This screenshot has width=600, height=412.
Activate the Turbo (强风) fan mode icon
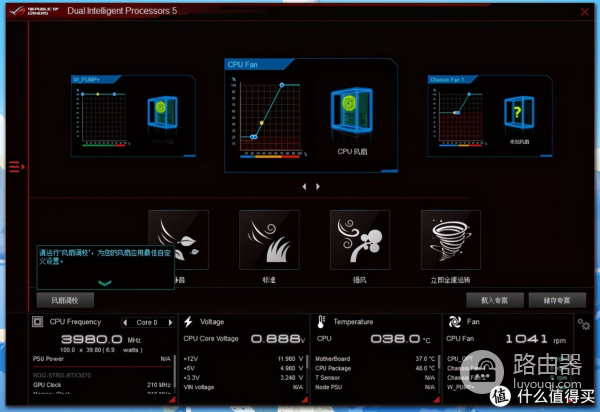coord(359,240)
